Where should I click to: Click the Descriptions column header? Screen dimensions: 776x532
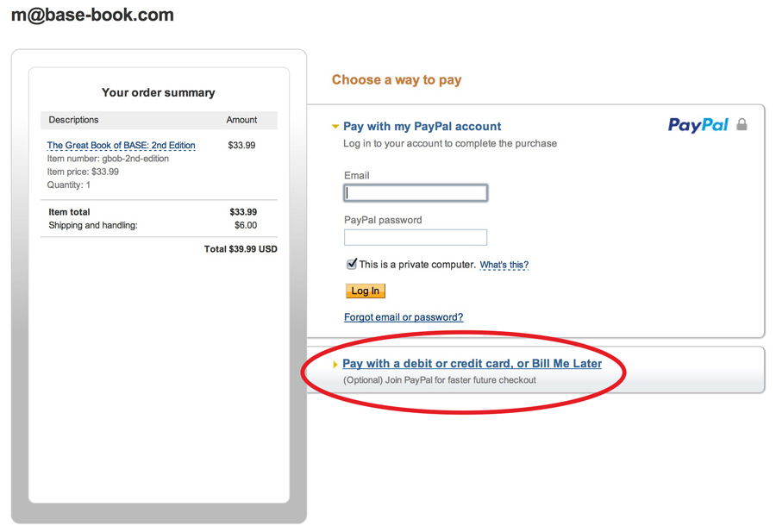click(x=74, y=120)
